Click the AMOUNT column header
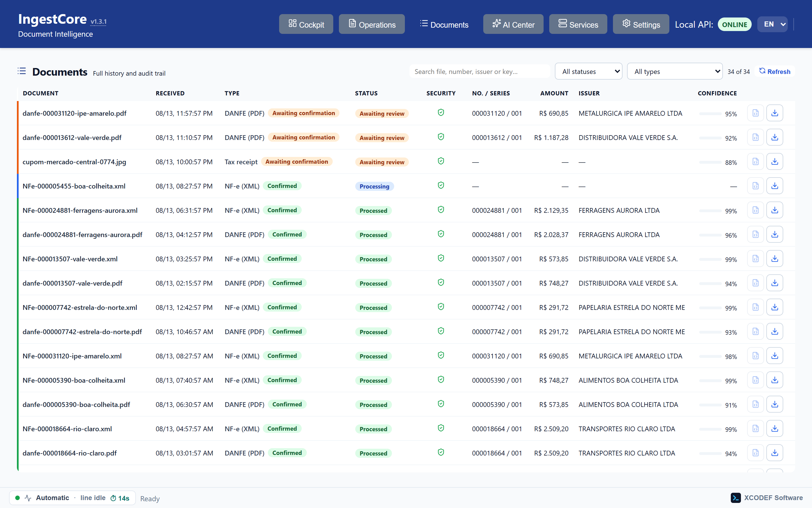Screen dimensions: 812x508 (554, 93)
